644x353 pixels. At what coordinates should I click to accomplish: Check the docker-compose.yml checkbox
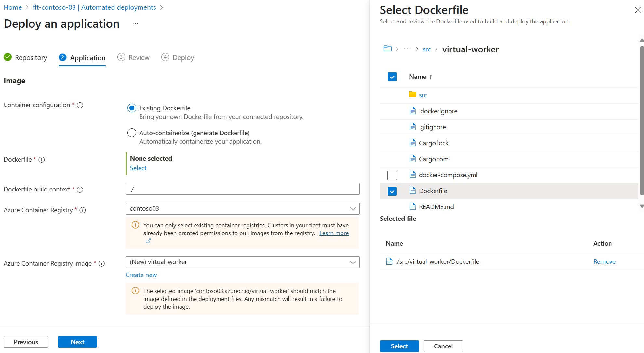point(392,175)
